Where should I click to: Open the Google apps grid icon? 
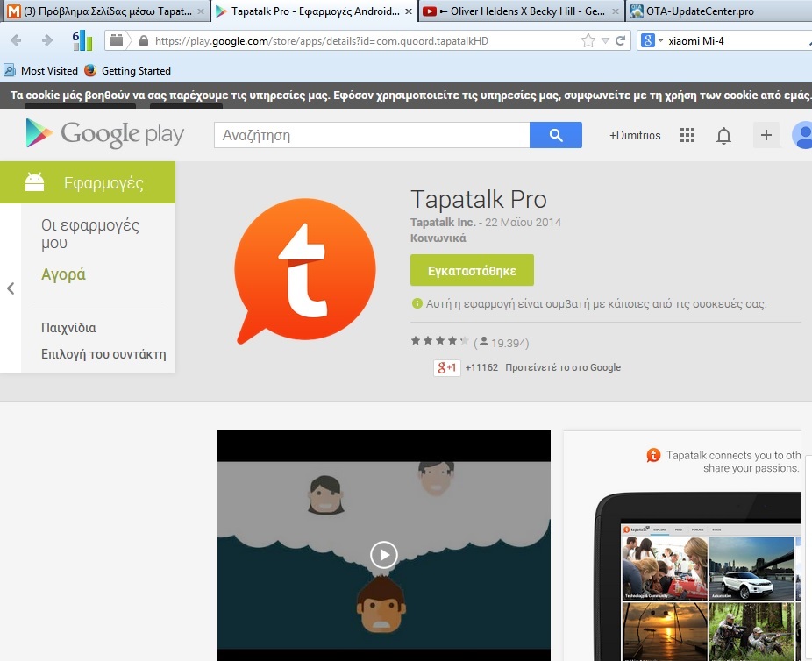(687, 135)
